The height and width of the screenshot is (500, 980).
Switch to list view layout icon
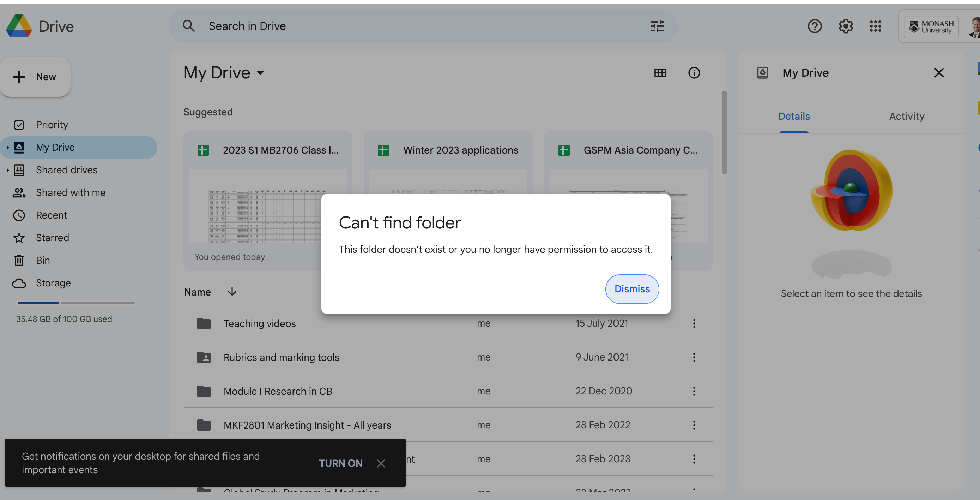coord(660,73)
